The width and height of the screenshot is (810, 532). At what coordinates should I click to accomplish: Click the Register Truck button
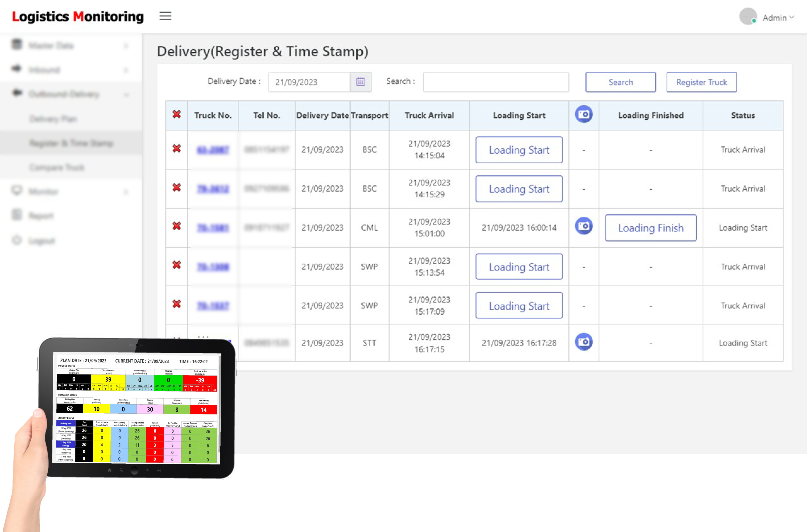click(x=702, y=82)
